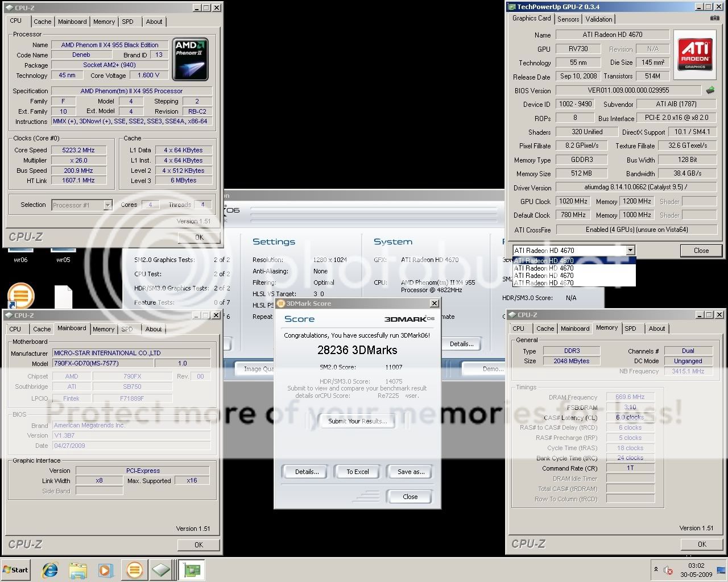
Task: Click the Core Voltage 1.600 V value
Action: pyautogui.click(x=148, y=75)
